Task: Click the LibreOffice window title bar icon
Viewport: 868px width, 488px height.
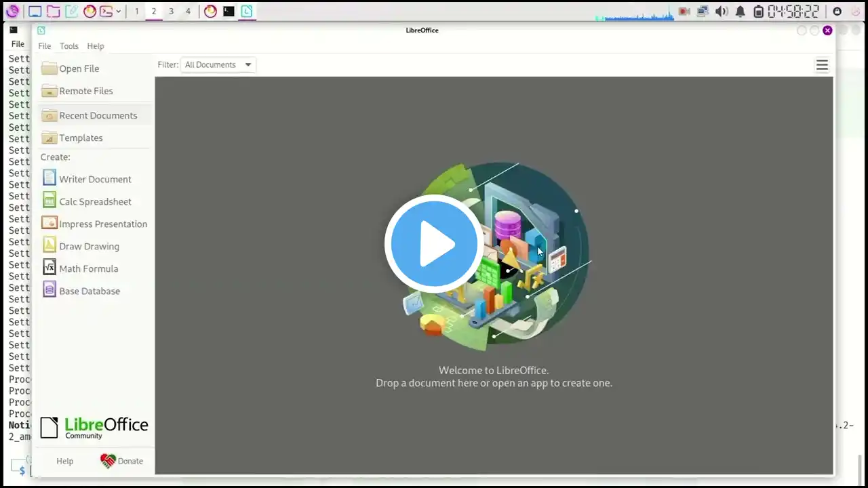Action: click(x=41, y=30)
